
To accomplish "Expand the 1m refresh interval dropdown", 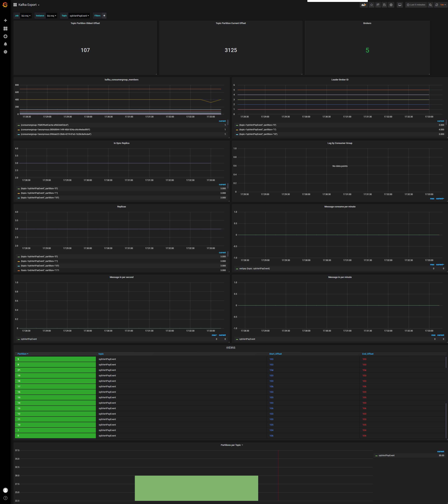I will click(x=443, y=5).
